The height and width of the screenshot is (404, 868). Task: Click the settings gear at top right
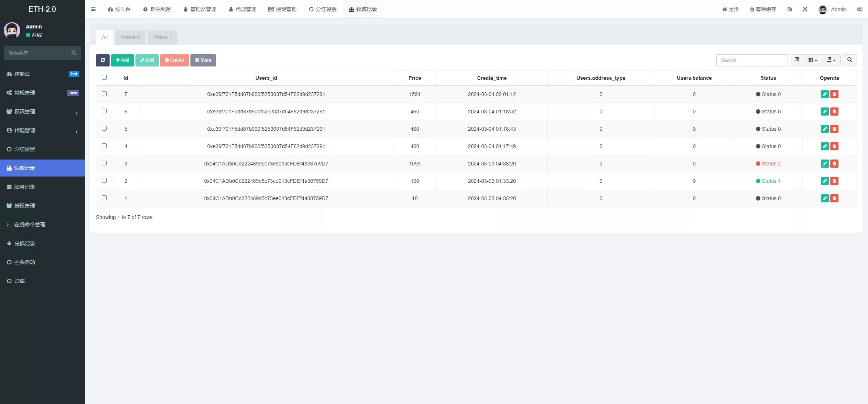[x=860, y=9]
